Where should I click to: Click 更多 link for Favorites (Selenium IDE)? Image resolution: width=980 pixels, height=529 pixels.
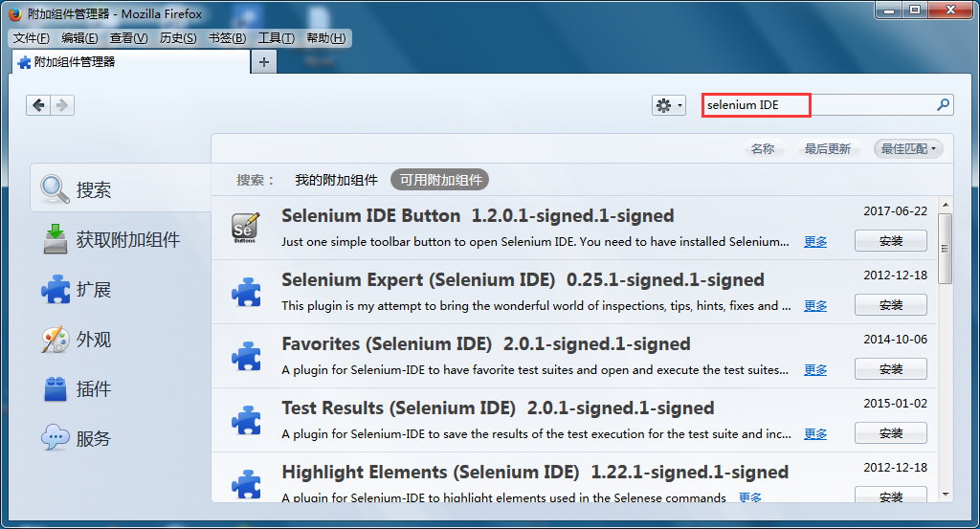pyautogui.click(x=815, y=370)
